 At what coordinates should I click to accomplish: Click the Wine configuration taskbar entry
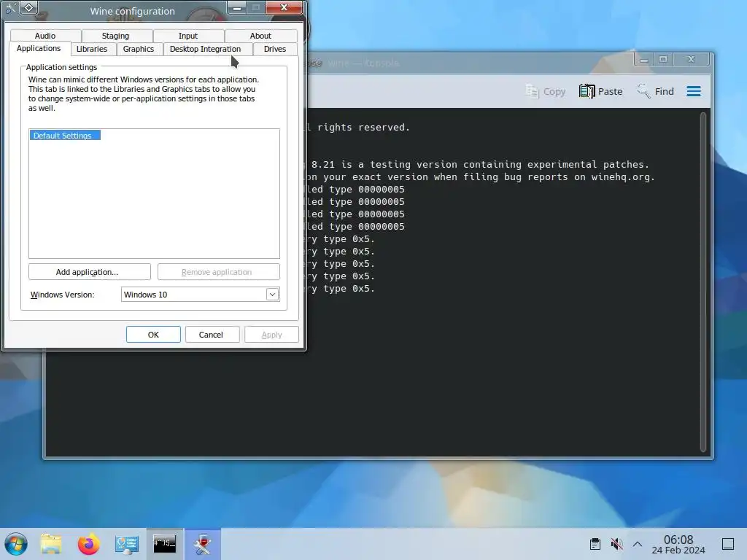pos(203,544)
